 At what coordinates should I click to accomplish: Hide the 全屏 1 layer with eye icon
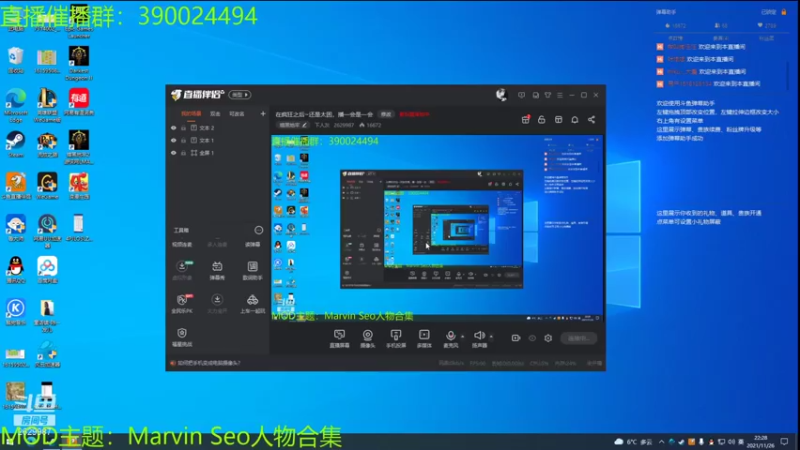click(173, 153)
